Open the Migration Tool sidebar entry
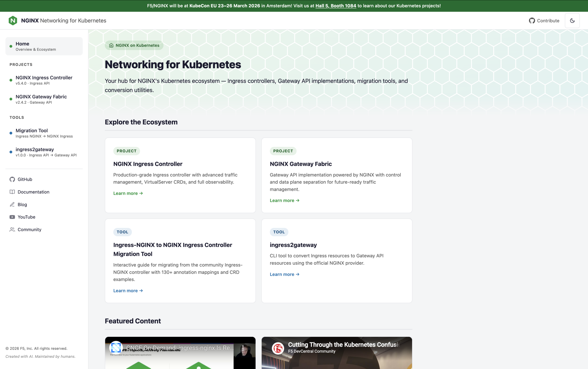588x369 pixels. [x=44, y=133]
